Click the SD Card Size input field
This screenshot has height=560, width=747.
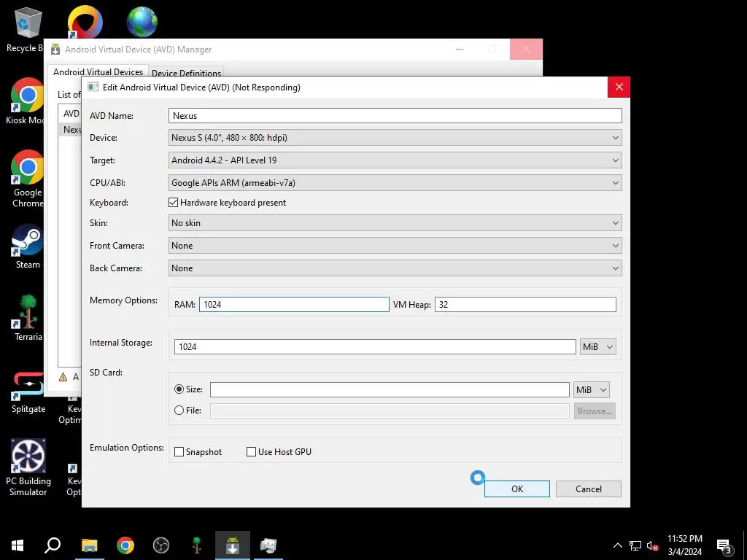click(390, 389)
